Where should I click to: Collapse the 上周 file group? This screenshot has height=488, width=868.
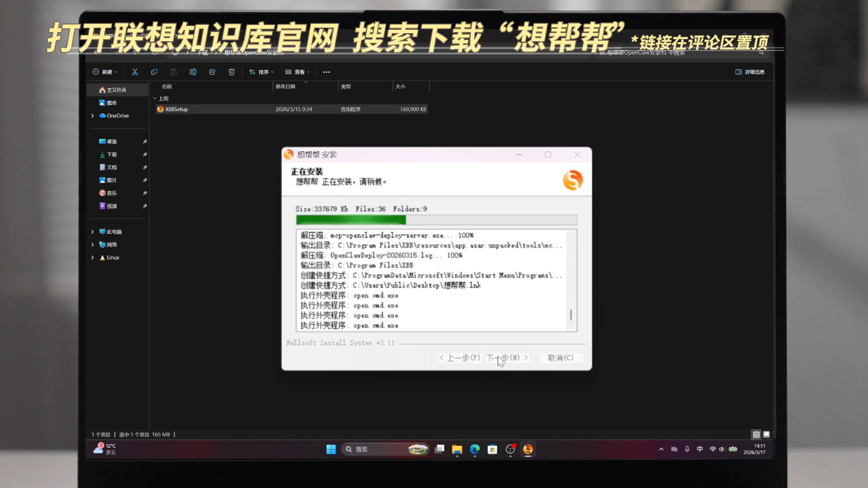pyautogui.click(x=155, y=99)
